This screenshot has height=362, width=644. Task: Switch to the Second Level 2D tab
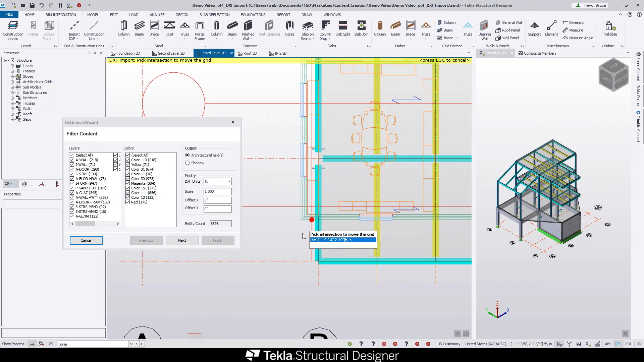[171, 53]
